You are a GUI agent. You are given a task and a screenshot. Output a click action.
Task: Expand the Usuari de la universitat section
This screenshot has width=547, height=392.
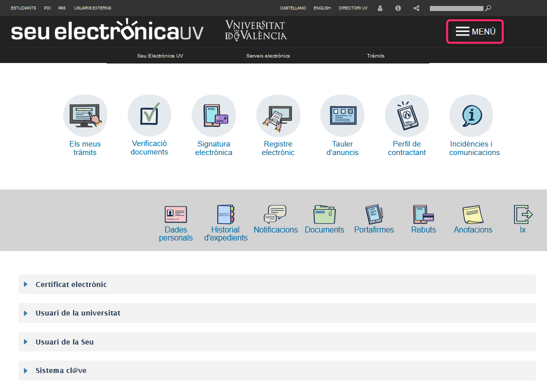(x=277, y=313)
